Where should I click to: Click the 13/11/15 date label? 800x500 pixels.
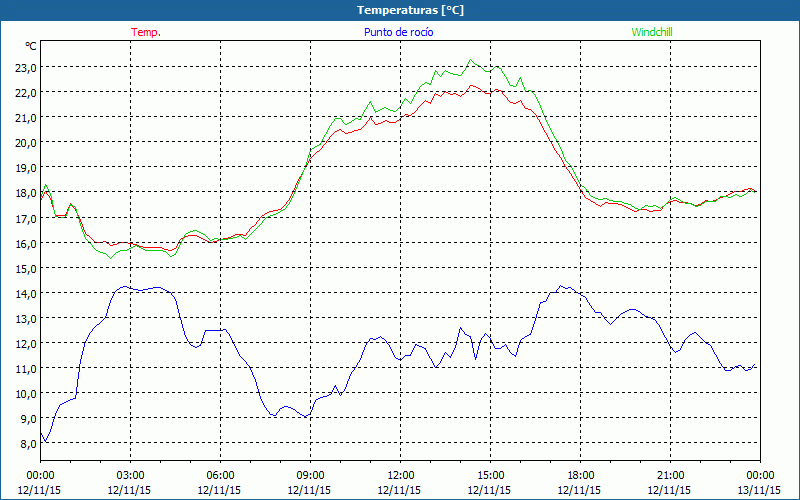pos(759,490)
